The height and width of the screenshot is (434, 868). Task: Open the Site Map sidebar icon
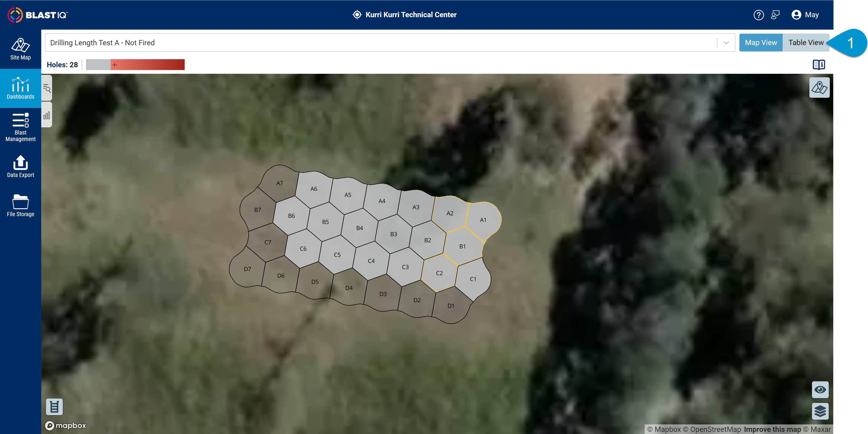pos(20,49)
